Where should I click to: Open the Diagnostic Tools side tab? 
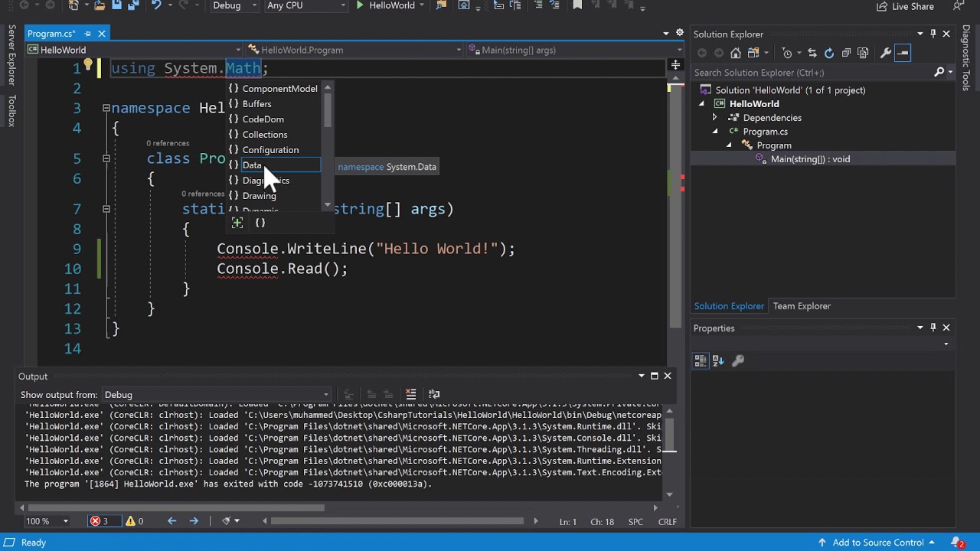(966, 57)
